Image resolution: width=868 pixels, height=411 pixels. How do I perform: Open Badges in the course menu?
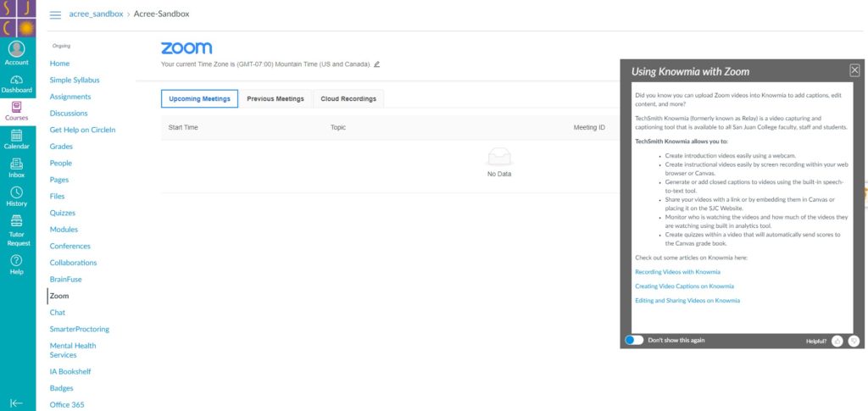coord(61,388)
